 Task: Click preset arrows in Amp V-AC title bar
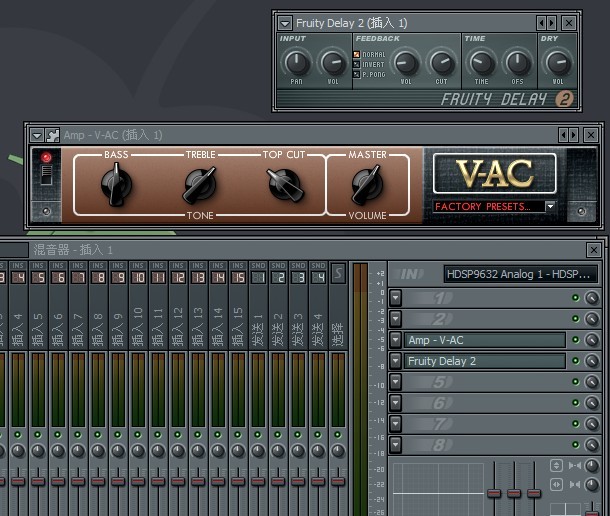pos(568,135)
